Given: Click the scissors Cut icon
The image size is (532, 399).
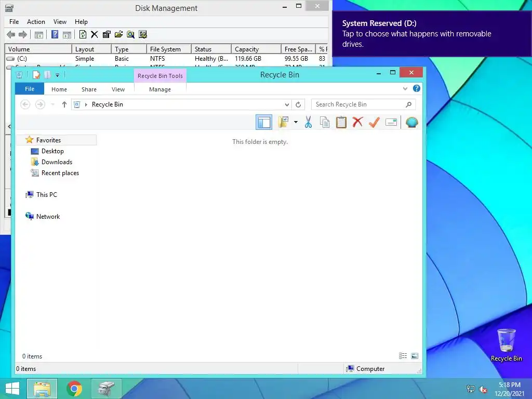Looking at the screenshot, I should 308,122.
